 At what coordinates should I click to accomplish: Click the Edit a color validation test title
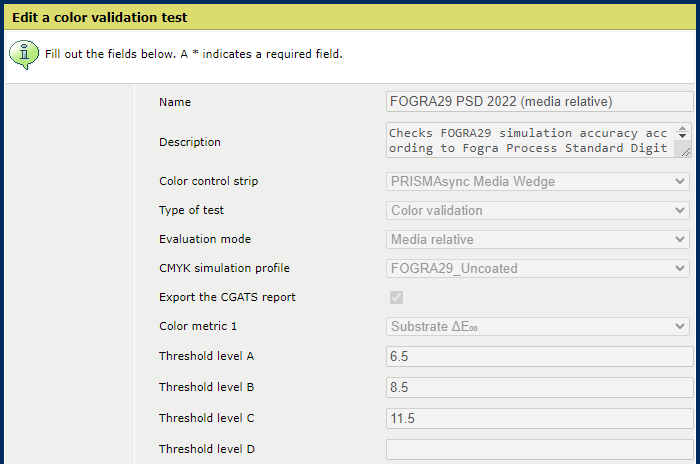point(99,17)
